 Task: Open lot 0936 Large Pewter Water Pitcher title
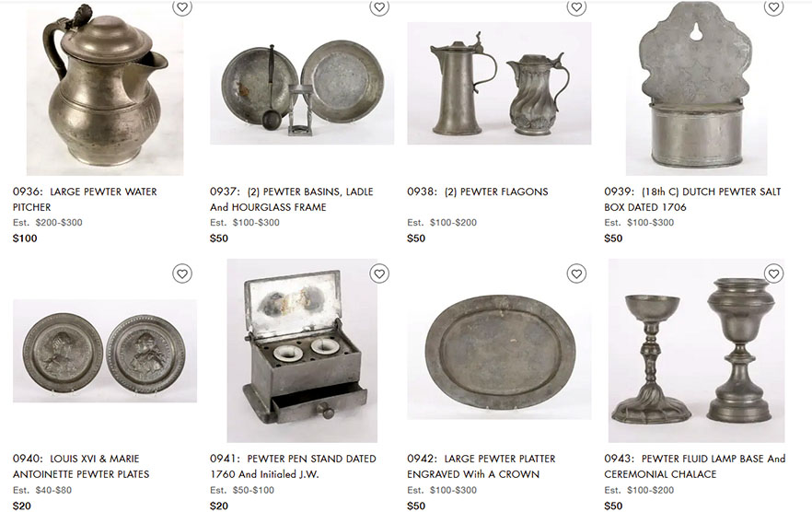click(x=85, y=200)
